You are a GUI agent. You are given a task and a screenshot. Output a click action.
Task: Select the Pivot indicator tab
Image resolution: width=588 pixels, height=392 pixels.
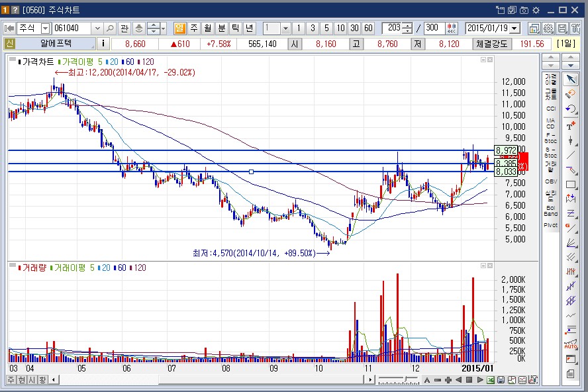click(551, 225)
